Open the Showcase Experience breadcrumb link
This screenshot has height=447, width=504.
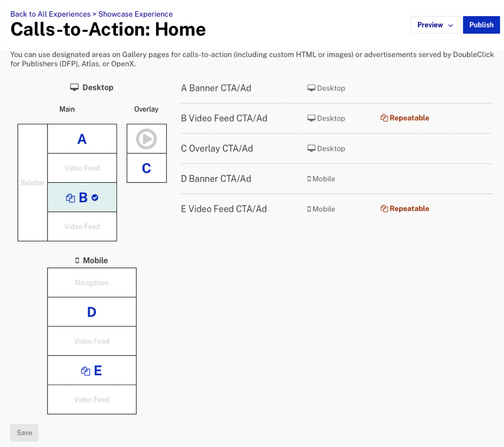coord(136,14)
